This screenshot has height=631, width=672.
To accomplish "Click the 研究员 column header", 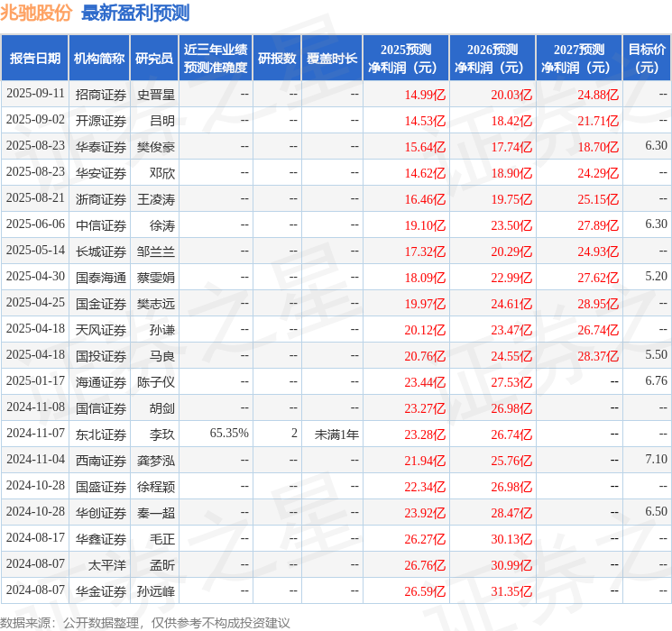I will 154,59.
